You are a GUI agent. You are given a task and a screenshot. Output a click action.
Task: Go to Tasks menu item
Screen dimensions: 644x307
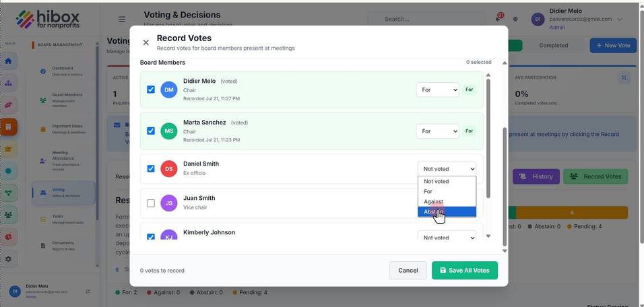[x=64, y=219]
